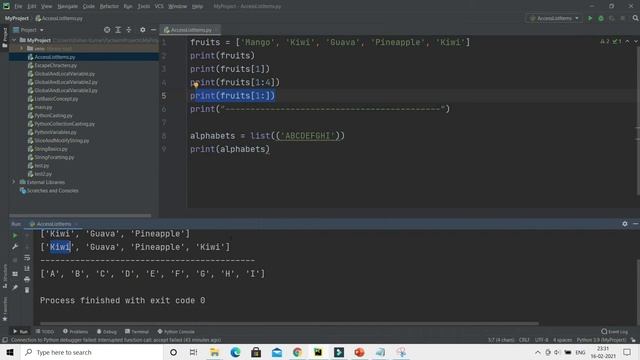The image size is (640, 360).
Task: Toggle tool window quick-access icon in status bar
Action: (4, 340)
